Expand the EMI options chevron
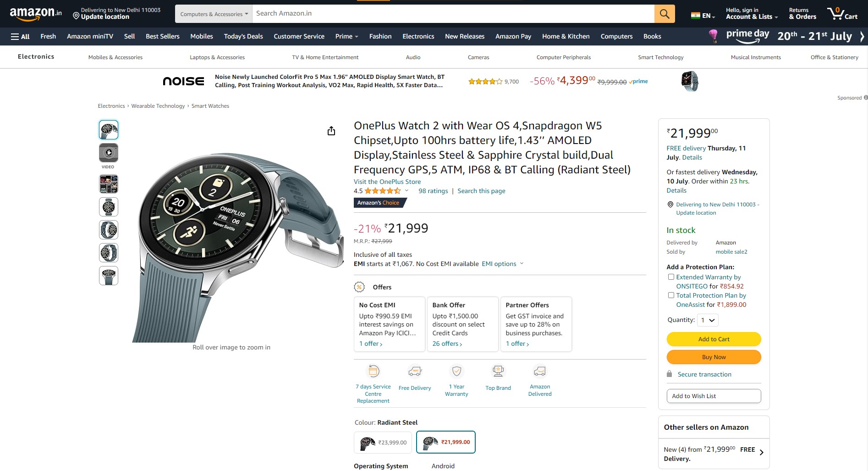Screen dimensions: 868x471 point(522,264)
